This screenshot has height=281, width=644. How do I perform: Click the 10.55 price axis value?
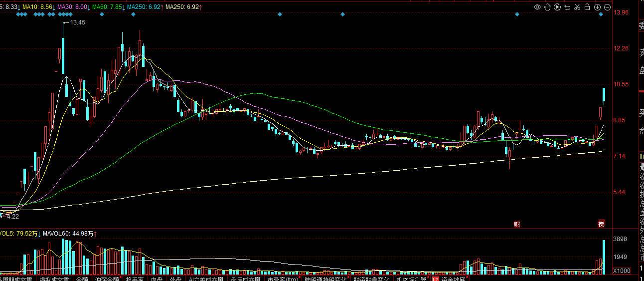click(x=622, y=84)
